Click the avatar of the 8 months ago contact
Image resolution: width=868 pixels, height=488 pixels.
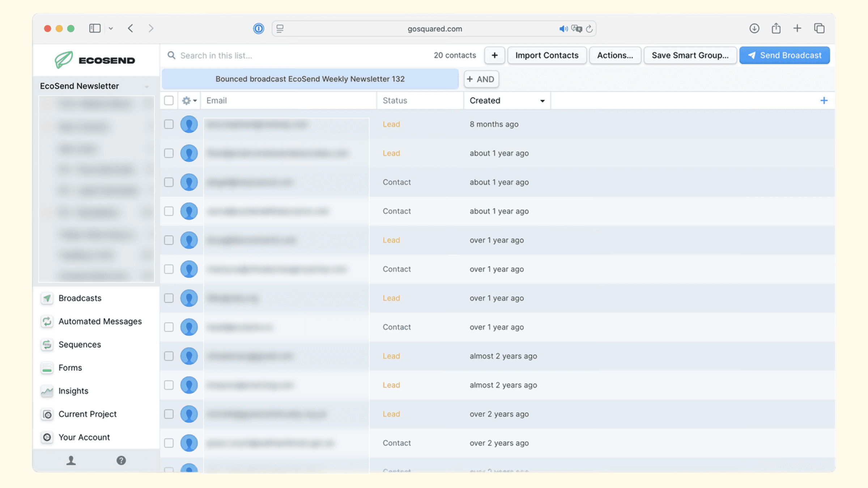189,124
